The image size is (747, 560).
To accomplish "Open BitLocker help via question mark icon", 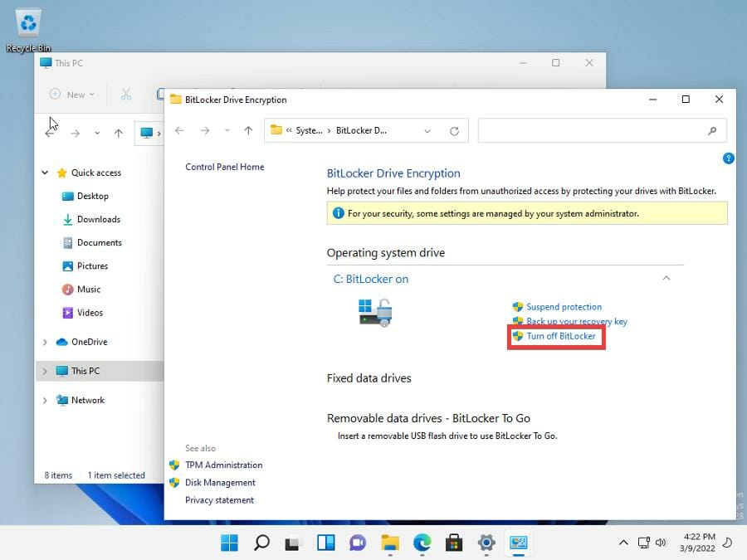I will pos(728,158).
